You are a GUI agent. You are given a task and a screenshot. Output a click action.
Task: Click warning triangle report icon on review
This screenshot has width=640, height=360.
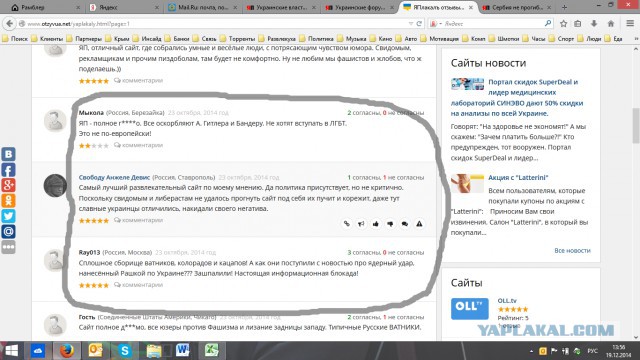coord(419,224)
